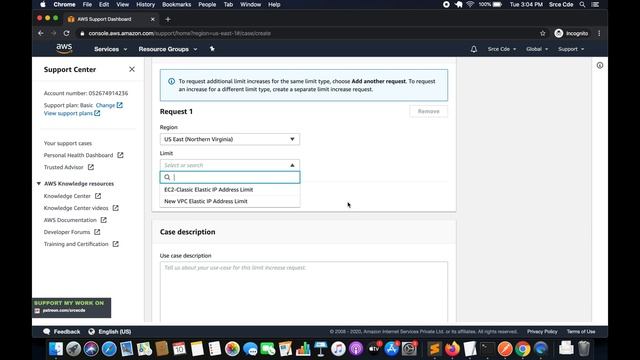The width and height of the screenshot is (640, 360).
Task: Bookmark this page with the star icon
Action: click(542, 33)
